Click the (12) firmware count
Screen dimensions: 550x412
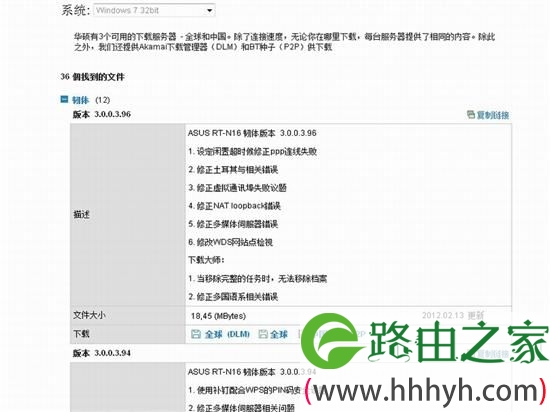(x=102, y=100)
